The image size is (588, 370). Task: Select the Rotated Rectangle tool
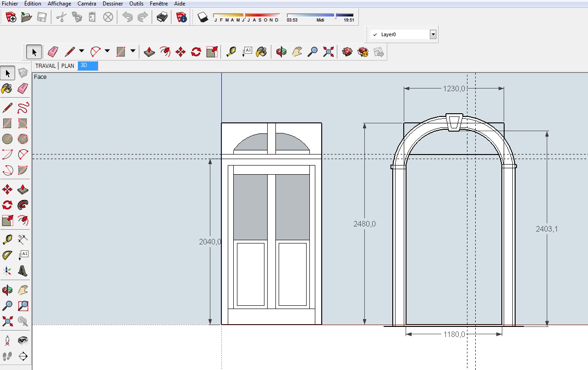23,123
